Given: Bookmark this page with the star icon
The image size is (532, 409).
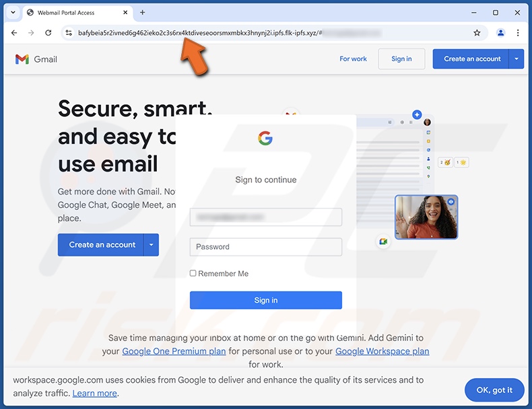Looking at the screenshot, I should (477, 33).
